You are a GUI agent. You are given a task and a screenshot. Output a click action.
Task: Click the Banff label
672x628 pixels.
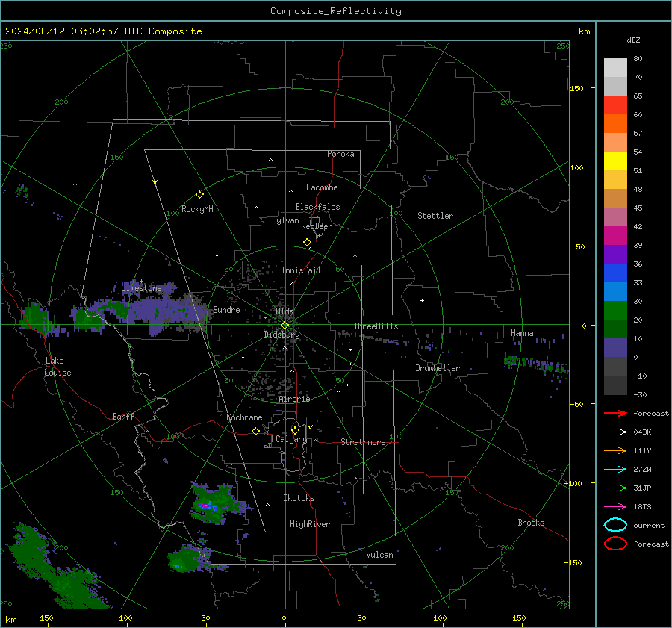tap(123, 417)
